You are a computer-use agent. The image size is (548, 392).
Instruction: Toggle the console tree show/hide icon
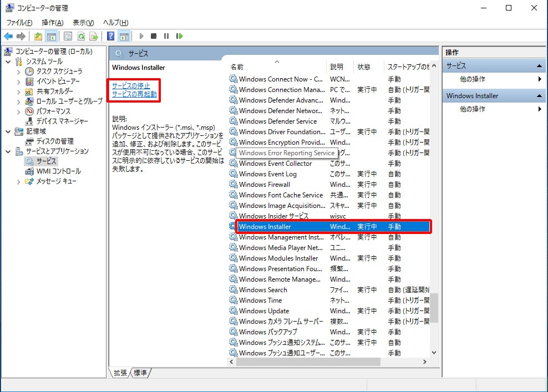[52, 36]
